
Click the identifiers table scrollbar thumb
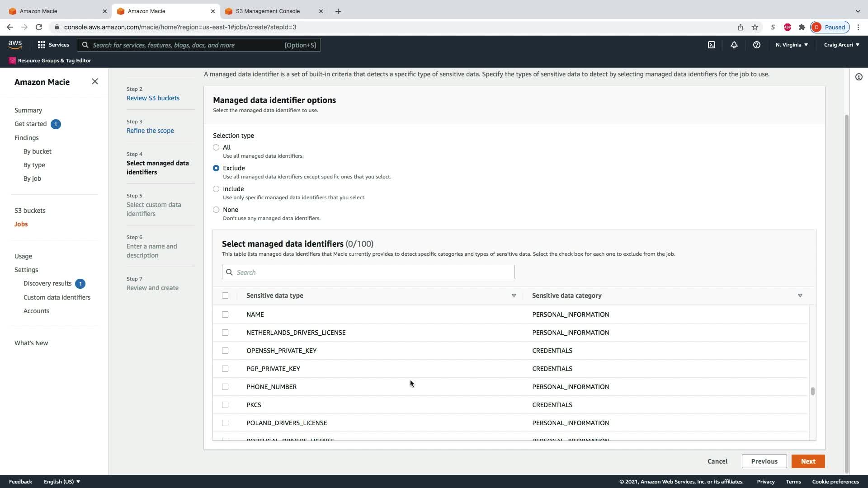[x=812, y=391]
